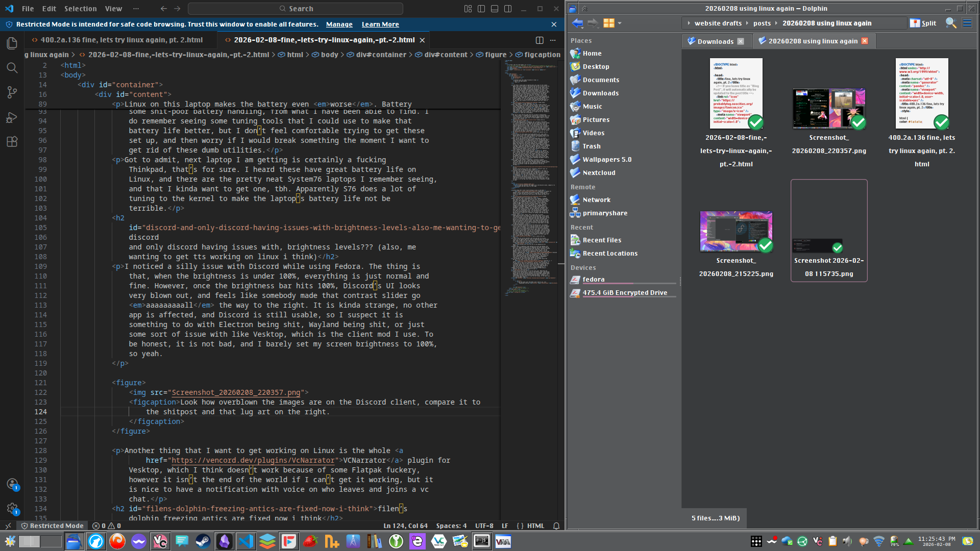980x551 pixels.
Task: Open Source Control view in activity bar
Action: (x=12, y=92)
